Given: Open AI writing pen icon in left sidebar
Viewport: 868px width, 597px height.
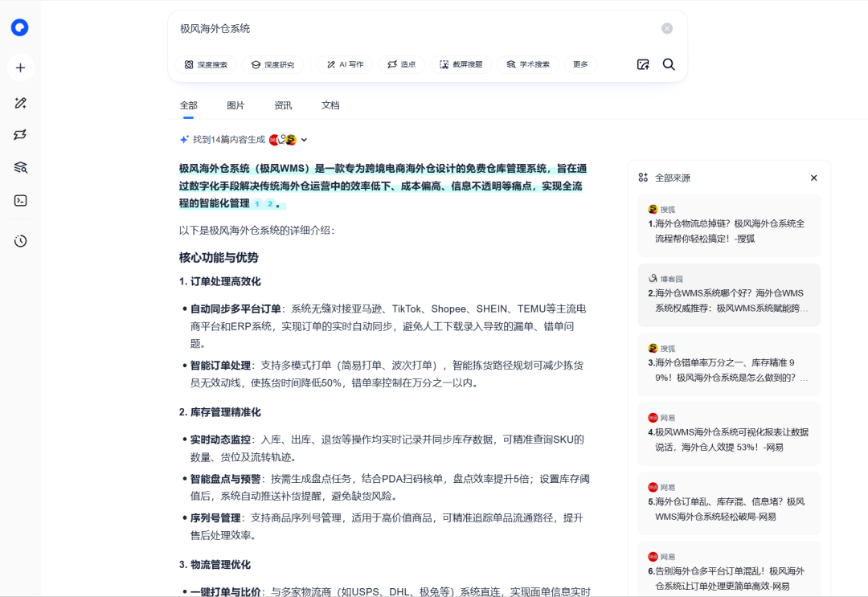Looking at the screenshot, I should 20,103.
